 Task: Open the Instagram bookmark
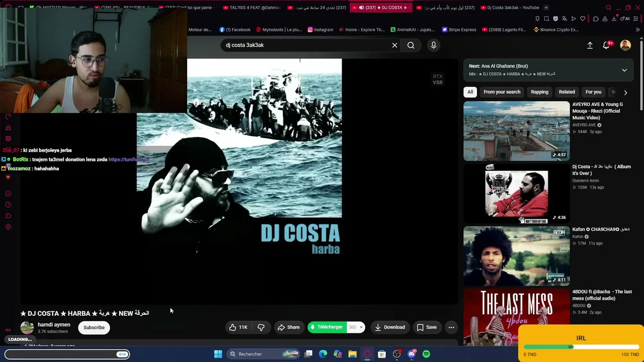(320, 30)
